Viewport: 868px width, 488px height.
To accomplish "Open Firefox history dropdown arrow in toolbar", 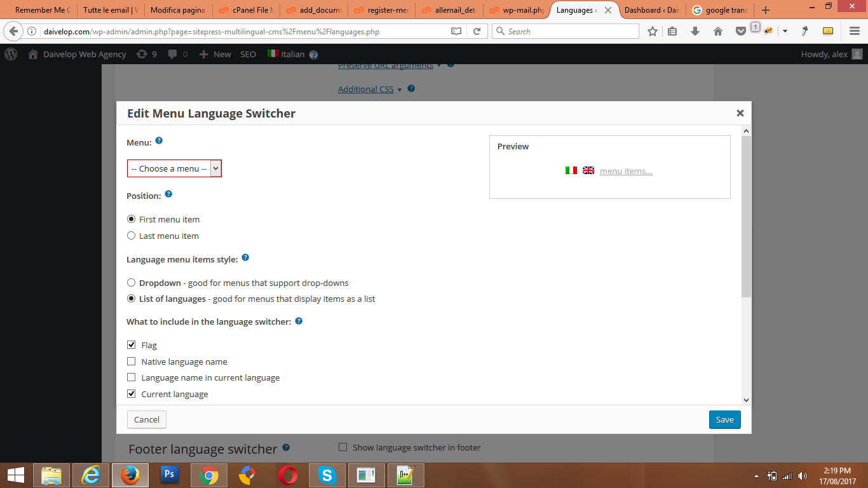I will tap(785, 31).
